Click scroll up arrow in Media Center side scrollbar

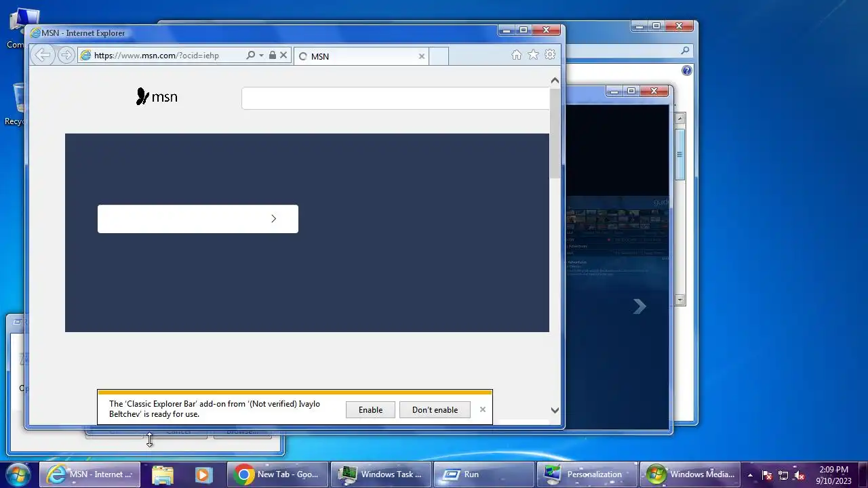point(680,118)
